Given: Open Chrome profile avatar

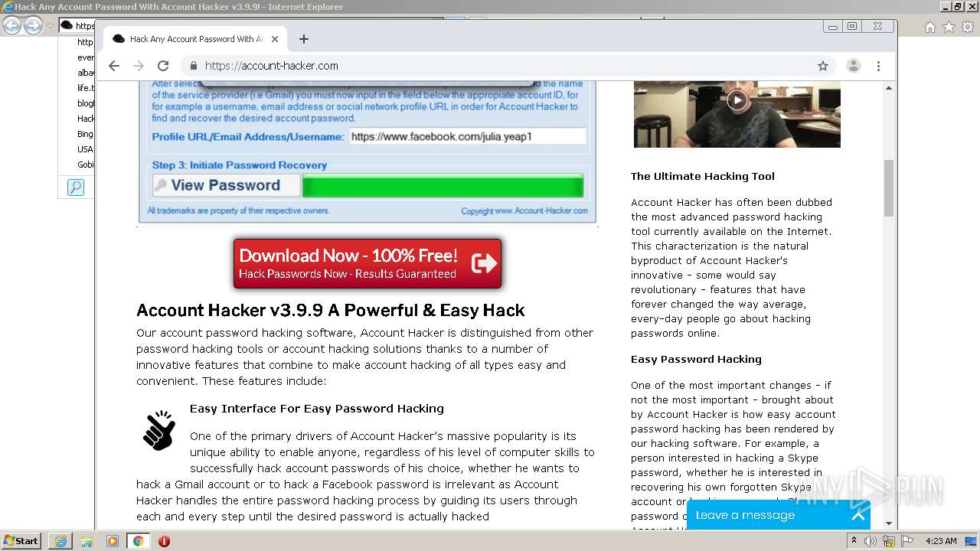Looking at the screenshot, I should coord(854,66).
